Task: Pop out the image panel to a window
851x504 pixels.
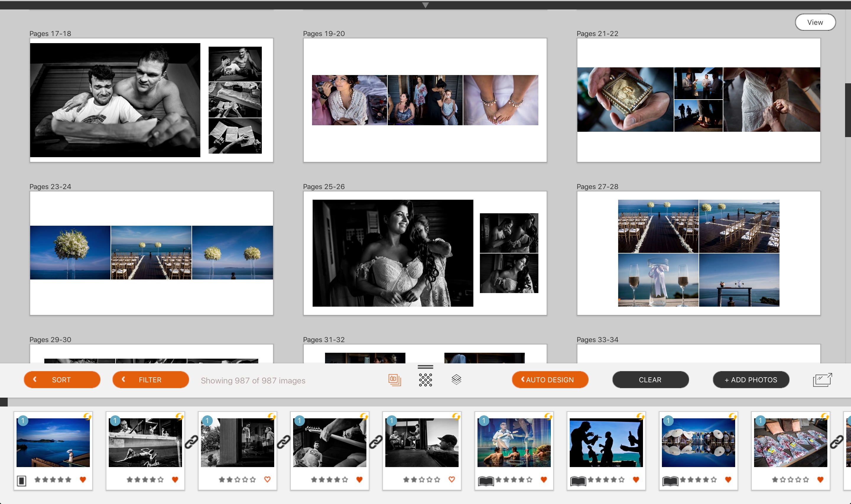Action: (822, 380)
